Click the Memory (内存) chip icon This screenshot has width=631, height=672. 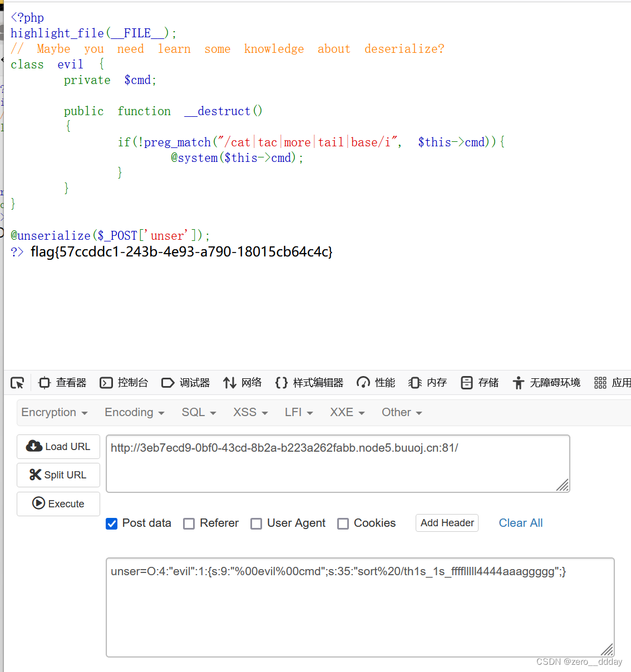click(x=415, y=383)
